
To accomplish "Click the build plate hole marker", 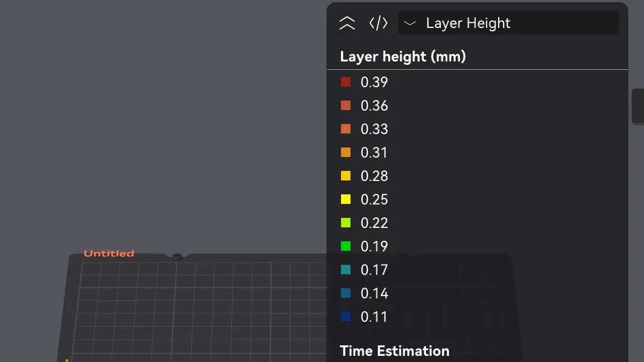I will [177, 256].
